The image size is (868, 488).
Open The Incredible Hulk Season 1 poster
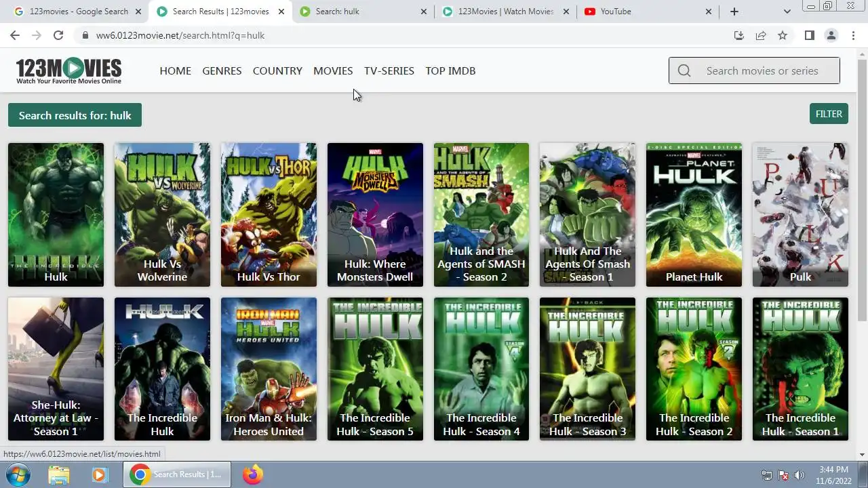800,369
